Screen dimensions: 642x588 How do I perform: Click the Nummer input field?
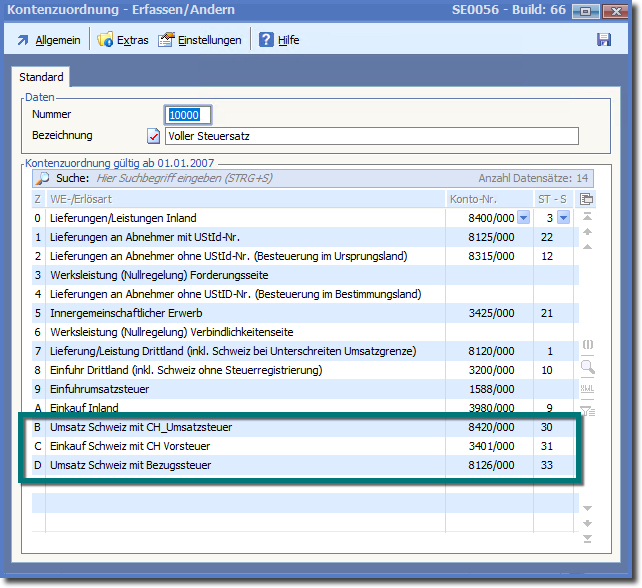click(189, 115)
